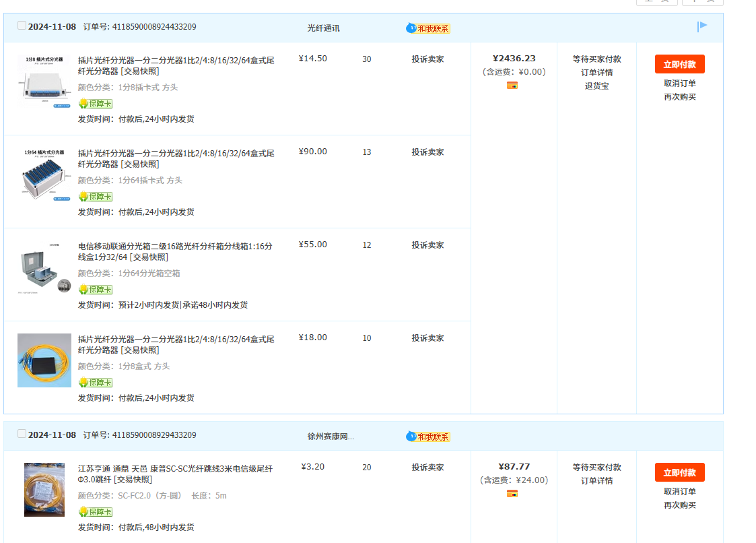Select checkbox for order 4118590008929433209

point(22,434)
